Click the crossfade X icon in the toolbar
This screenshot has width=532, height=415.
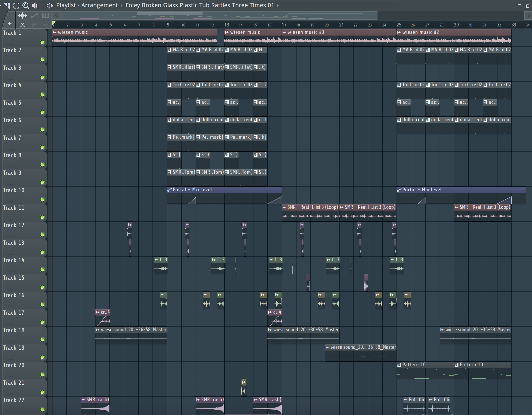(22, 25)
